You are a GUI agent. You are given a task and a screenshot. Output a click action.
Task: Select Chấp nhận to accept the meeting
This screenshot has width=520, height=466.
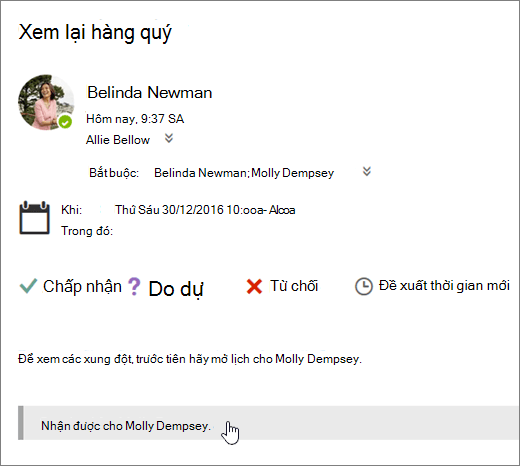(x=82, y=286)
